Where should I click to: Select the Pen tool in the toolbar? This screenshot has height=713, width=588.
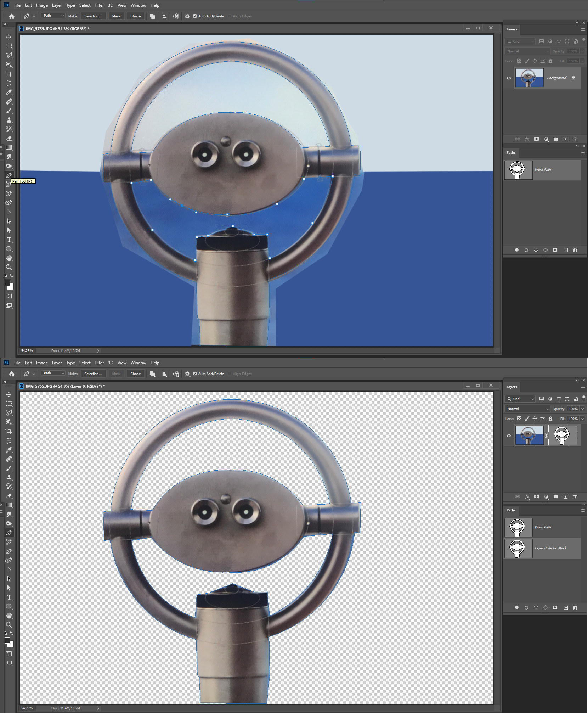(9, 175)
